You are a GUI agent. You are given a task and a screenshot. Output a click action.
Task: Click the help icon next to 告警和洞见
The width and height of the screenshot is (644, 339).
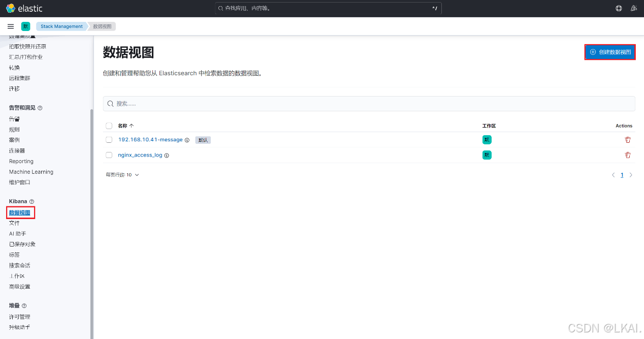40,108
